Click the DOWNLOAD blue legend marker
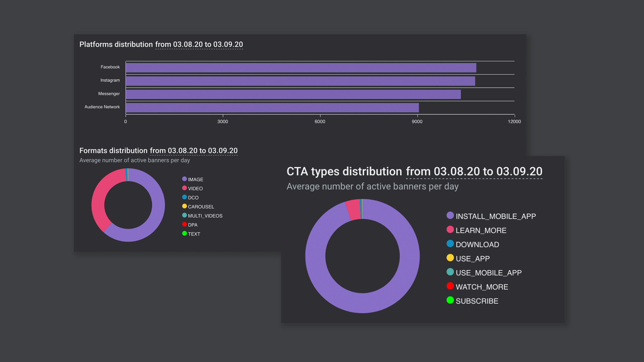Viewport: 644px width, 362px height. [450, 244]
